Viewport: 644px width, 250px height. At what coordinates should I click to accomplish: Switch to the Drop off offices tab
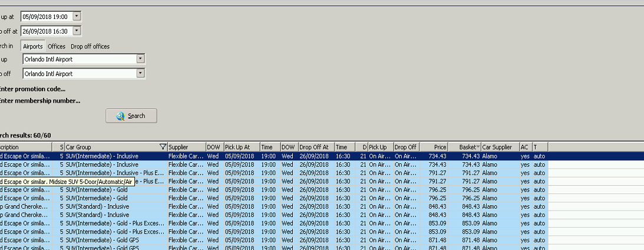[x=90, y=47]
